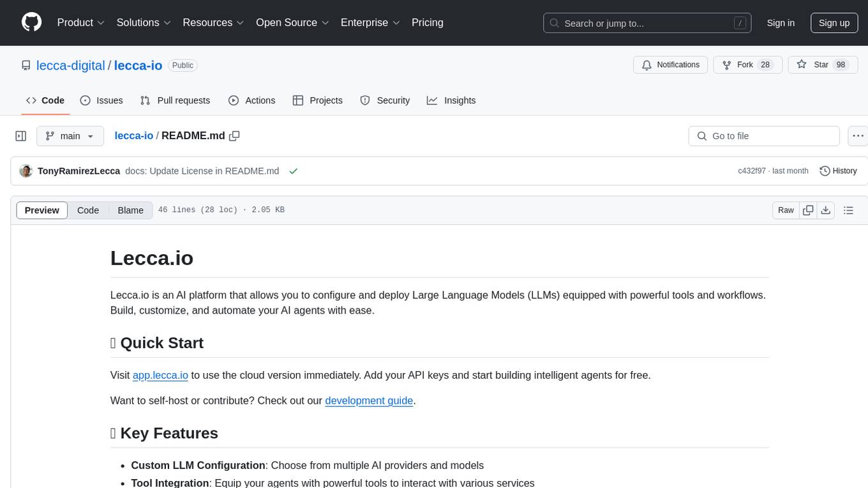Expand the Solutions menu
This screenshot has height=488, width=868.
(144, 22)
